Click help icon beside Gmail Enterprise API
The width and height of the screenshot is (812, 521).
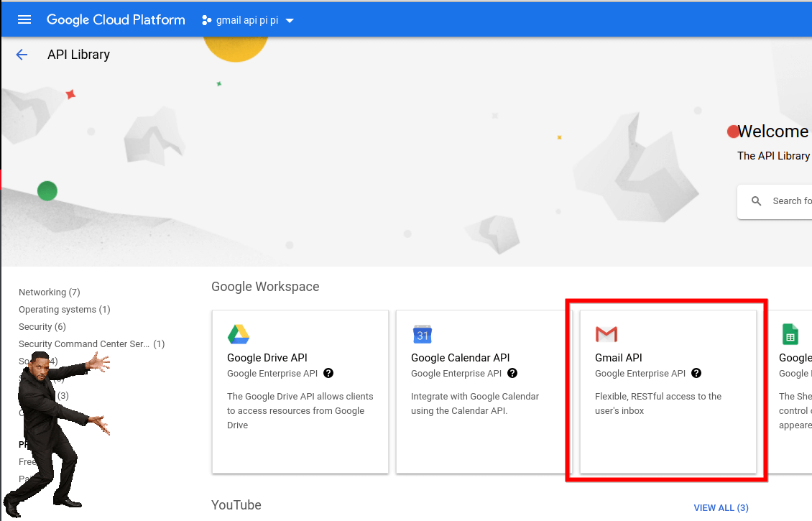(696, 373)
